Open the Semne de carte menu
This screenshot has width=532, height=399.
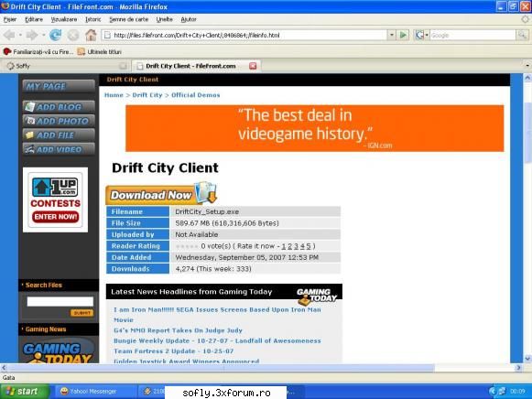(129, 19)
